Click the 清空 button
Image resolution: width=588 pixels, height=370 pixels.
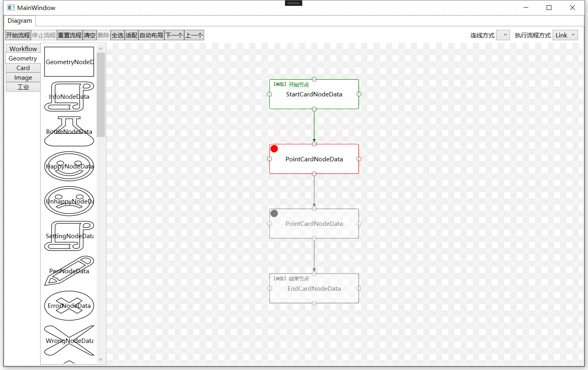pos(90,35)
